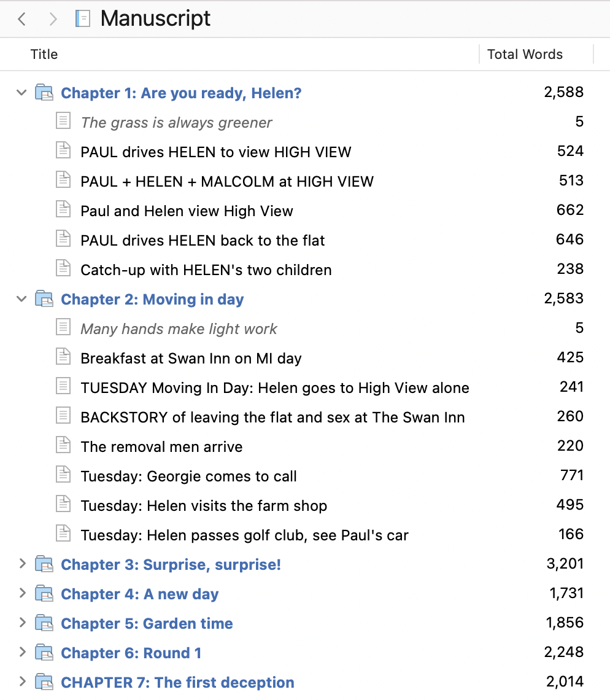Select Many hands make light work document
This screenshot has width=610, height=700.
click(305, 329)
